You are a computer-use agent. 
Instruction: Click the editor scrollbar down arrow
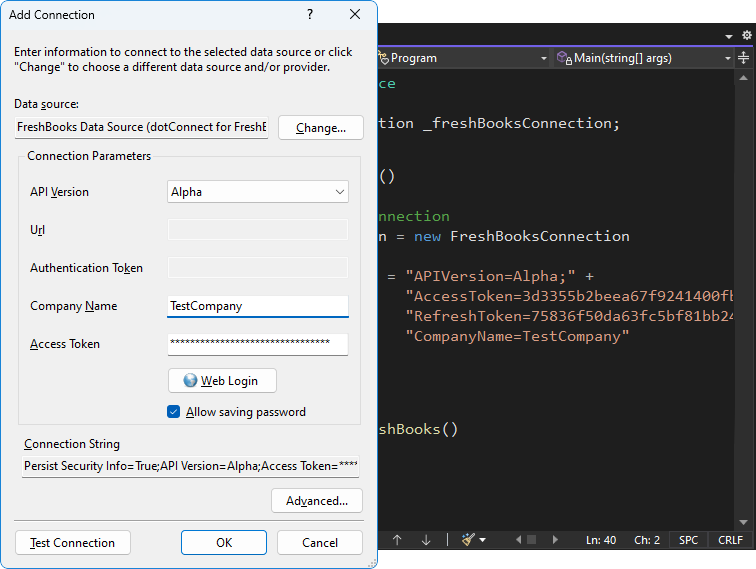click(743, 522)
